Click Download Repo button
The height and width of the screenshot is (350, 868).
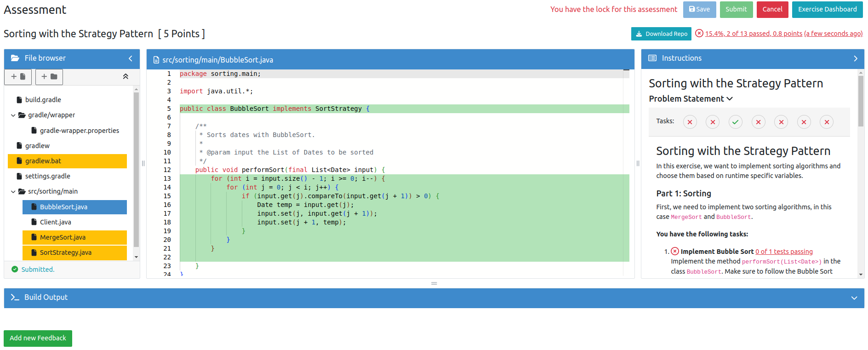661,34
